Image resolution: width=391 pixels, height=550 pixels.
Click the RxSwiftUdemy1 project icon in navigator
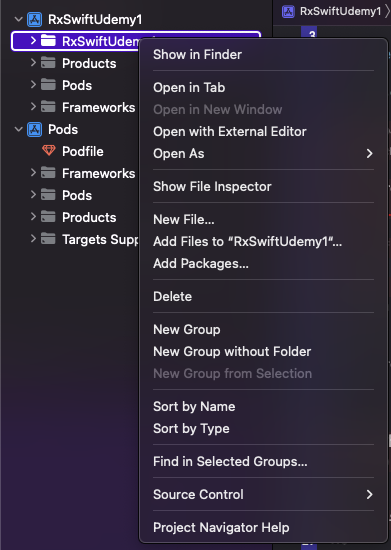tap(35, 20)
